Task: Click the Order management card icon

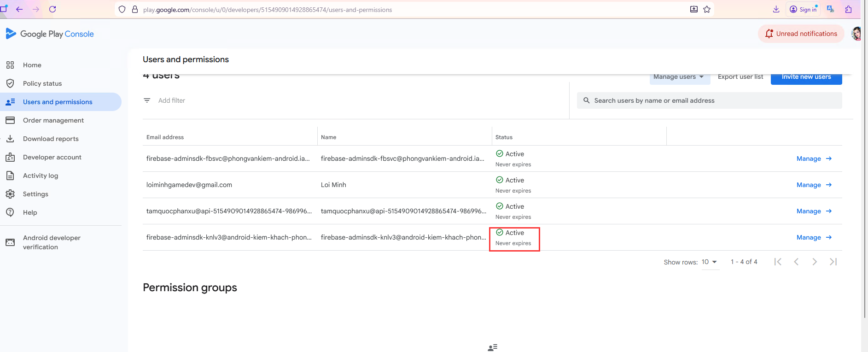Action: pyautogui.click(x=10, y=120)
